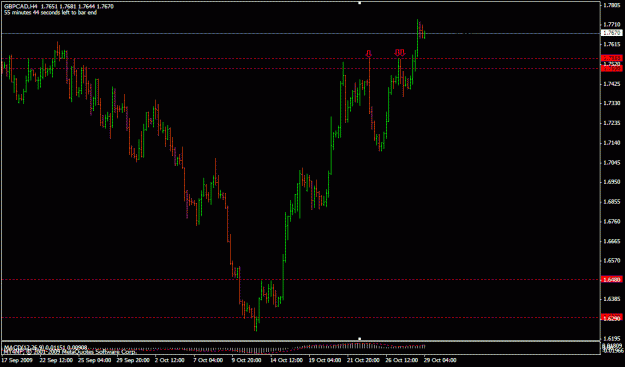The image size is (625, 367).
Task: Click the 19 Oct 04:00 time axis label
Action: coord(324,360)
